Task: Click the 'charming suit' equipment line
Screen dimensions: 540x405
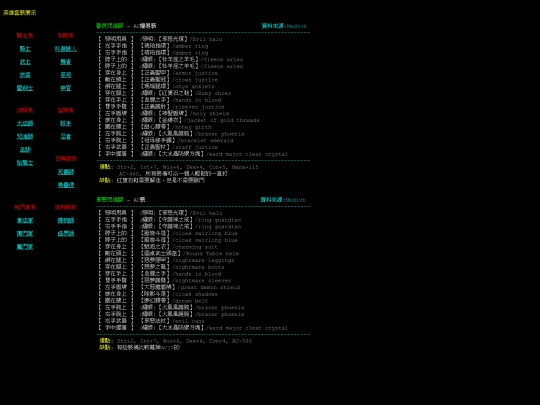Action: point(158,247)
